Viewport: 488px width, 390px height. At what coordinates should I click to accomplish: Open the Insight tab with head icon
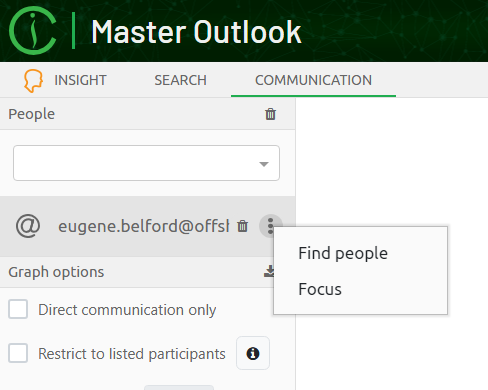(x=65, y=80)
